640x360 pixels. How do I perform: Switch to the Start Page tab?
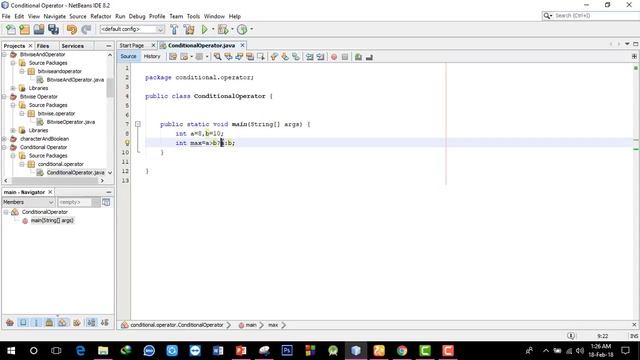[x=132, y=45]
